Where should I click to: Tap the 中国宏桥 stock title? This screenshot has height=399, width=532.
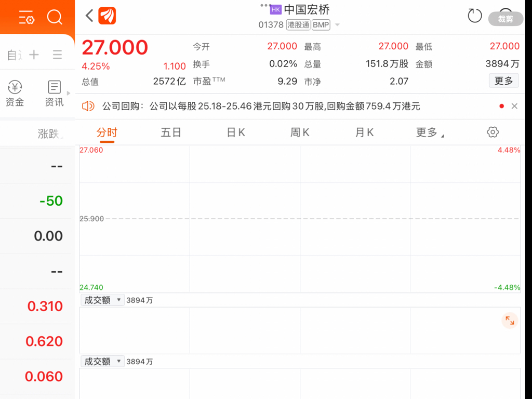pyautogui.click(x=307, y=10)
